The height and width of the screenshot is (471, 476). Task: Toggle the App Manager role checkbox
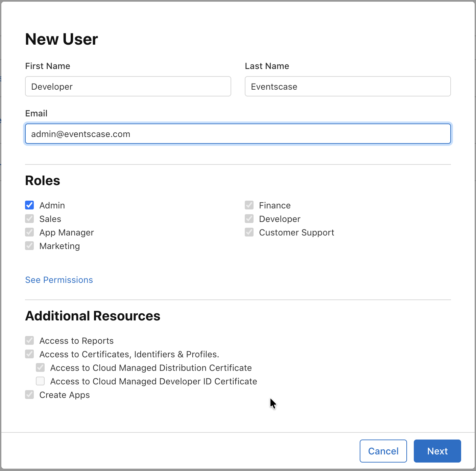point(29,232)
